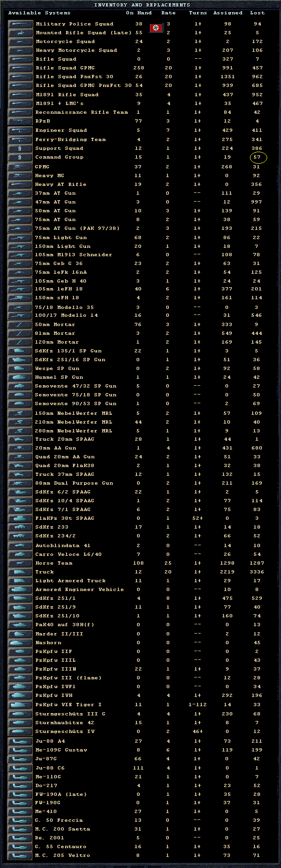Screen dimensions: 281x868
Task: Select the Sturmhaubitze 42 name
Action: coord(65,722)
